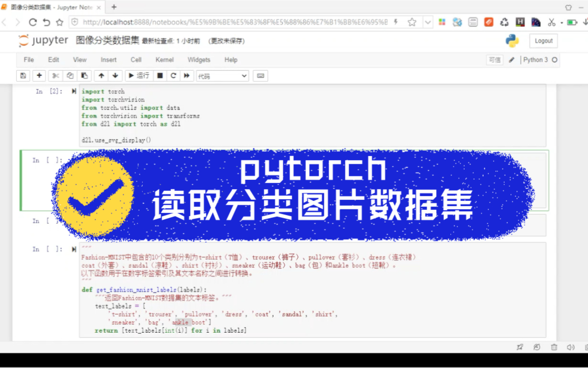588x368 pixels.
Task: Click the trusted notebook 可信 indicator
Action: 495,60
